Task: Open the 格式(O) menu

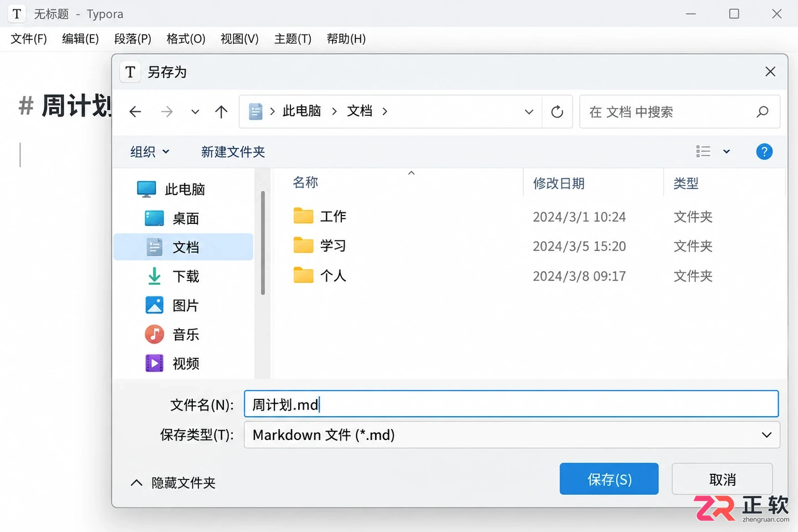Action: [x=186, y=39]
